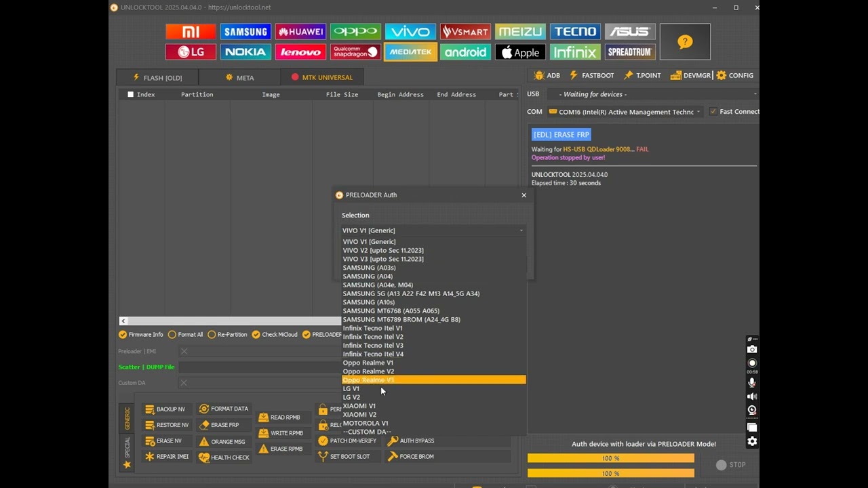Switch to the MTK UNIVERSAL tab
The height and width of the screenshot is (488, 868).
pos(322,77)
